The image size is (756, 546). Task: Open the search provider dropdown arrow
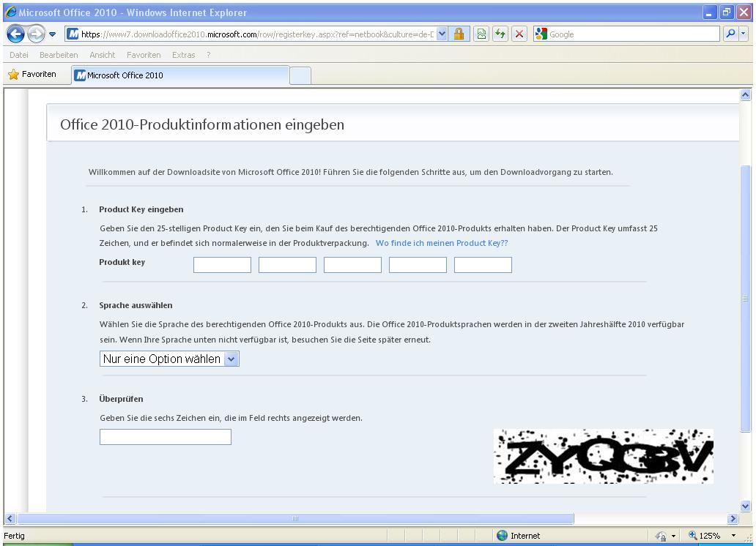744,34
